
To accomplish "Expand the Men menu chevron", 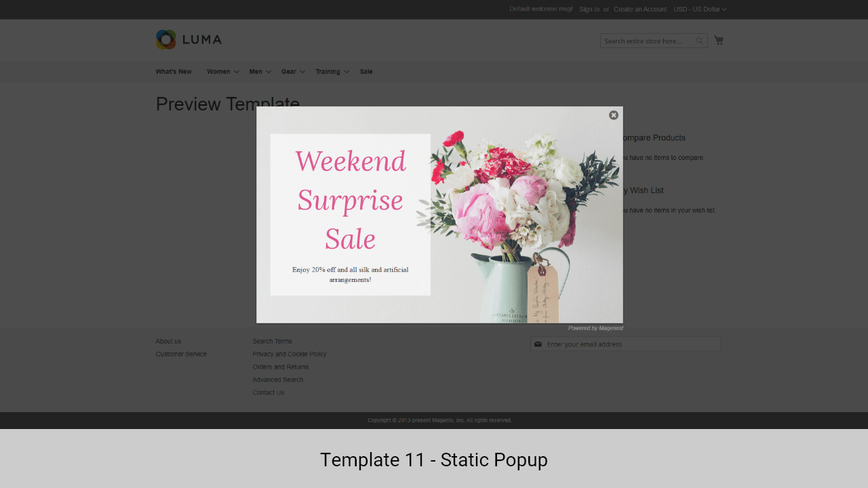I will 269,72.
